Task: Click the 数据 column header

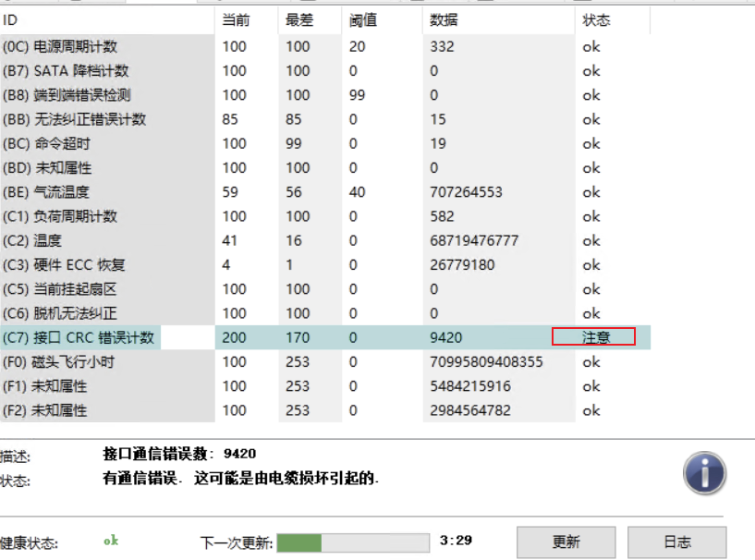Action: 444,20
